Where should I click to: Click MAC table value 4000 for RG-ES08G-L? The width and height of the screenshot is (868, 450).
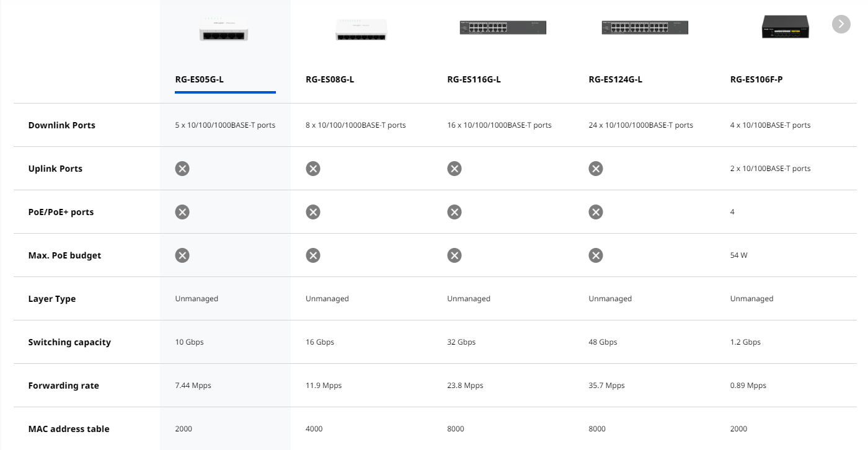tap(314, 429)
